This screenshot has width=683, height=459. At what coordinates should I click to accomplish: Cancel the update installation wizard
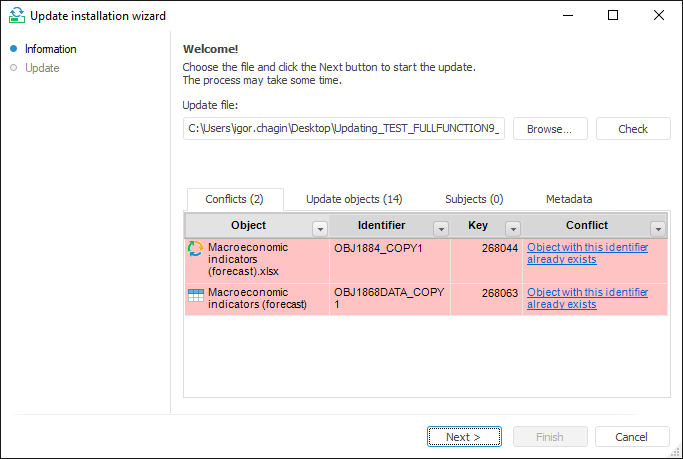(632, 437)
